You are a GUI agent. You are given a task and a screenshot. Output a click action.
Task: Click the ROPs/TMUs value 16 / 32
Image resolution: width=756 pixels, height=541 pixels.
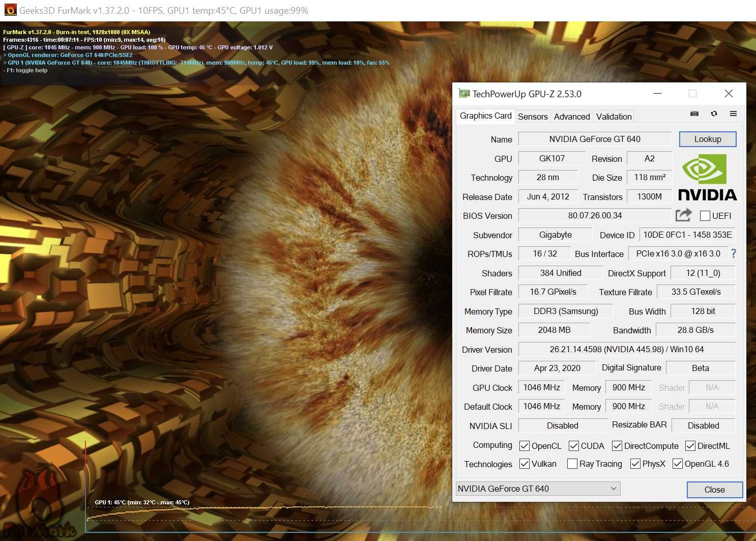545,253
